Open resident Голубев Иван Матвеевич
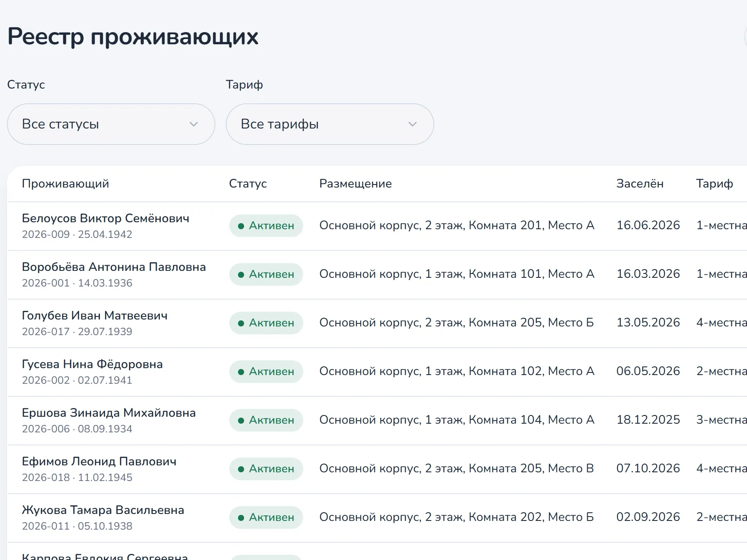Screen dimensions: 747x560 point(95,316)
